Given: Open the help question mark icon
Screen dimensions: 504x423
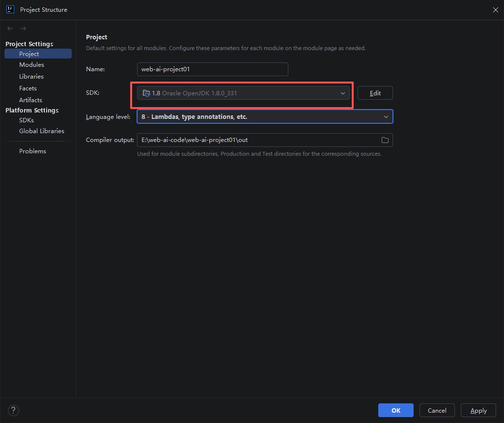Looking at the screenshot, I should tap(13, 410).
